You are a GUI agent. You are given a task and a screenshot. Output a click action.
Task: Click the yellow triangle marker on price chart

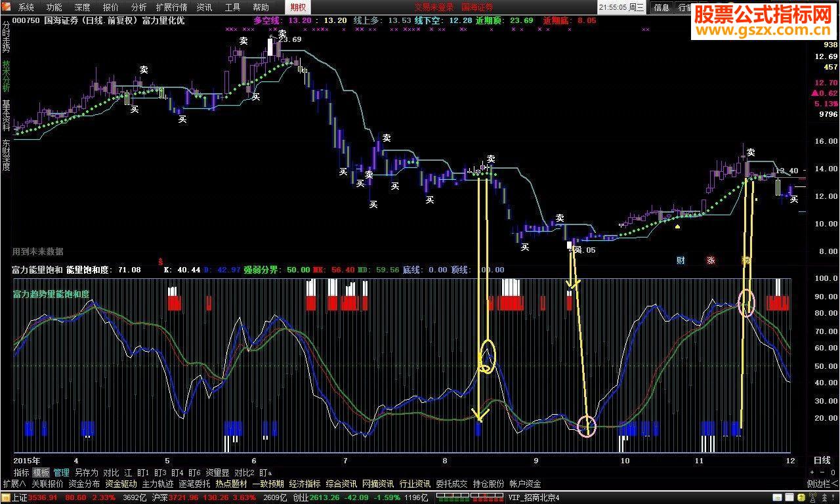677,226
